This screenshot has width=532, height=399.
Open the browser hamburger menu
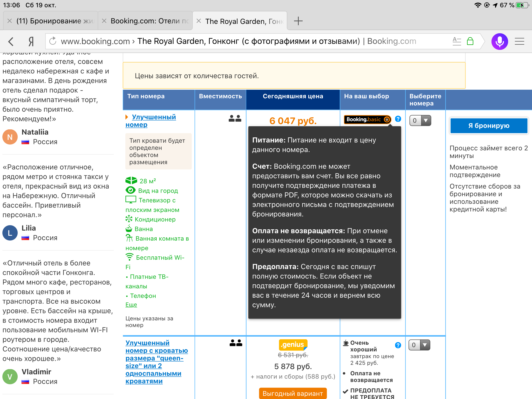click(x=520, y=41)
